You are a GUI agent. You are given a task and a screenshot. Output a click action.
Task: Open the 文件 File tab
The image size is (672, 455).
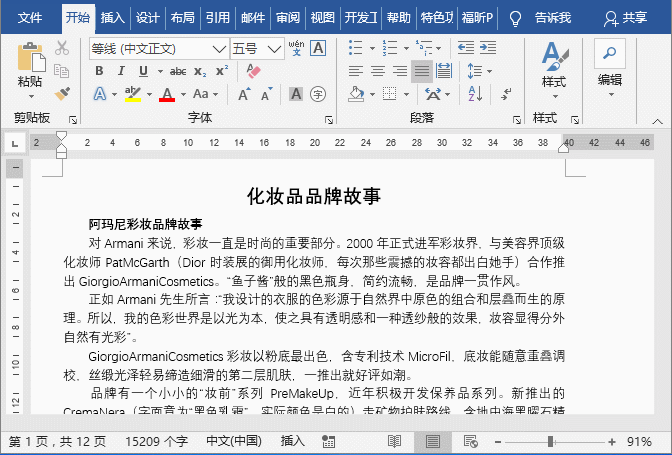coord(30,18)
